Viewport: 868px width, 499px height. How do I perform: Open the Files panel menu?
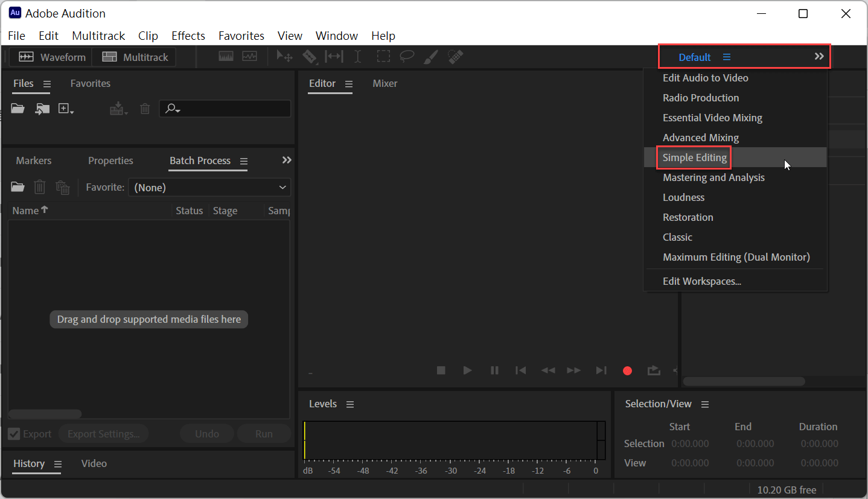point(47,84)
